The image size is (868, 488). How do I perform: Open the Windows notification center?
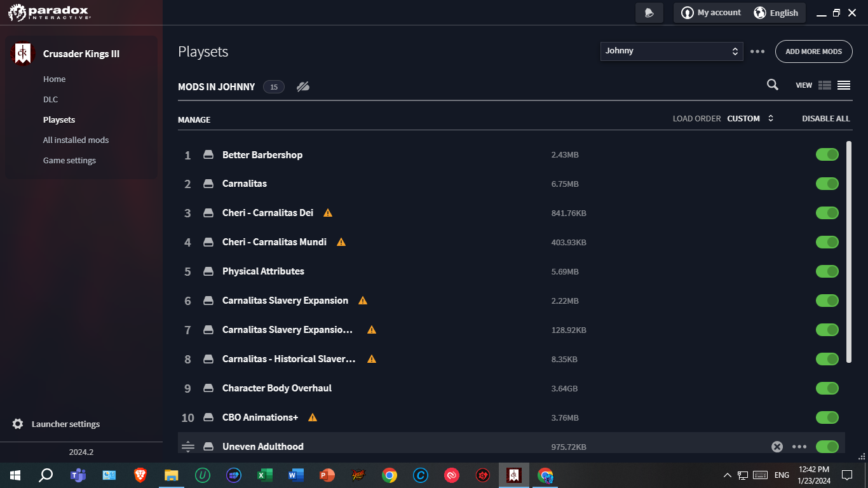(846, 475)
